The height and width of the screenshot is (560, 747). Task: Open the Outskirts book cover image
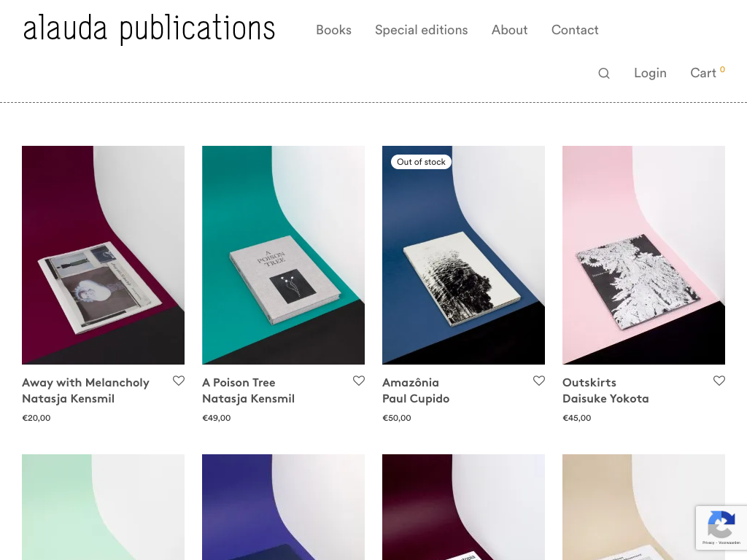643,255
